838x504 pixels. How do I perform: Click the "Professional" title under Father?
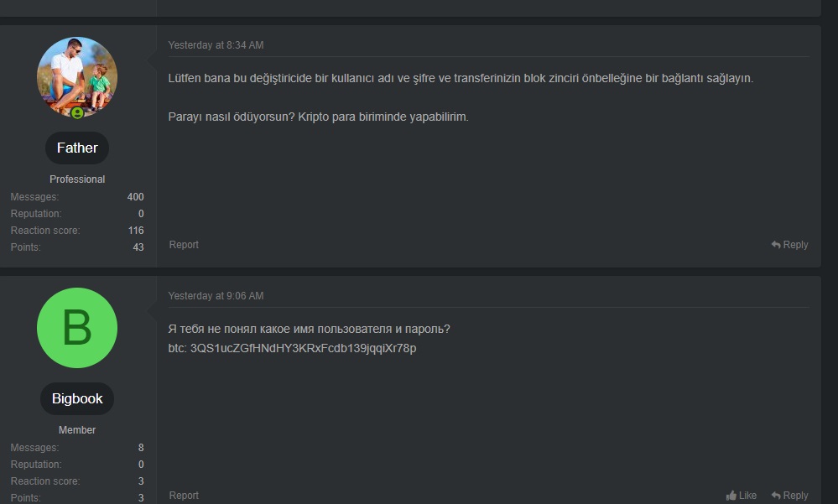click(x=77, y=179)
